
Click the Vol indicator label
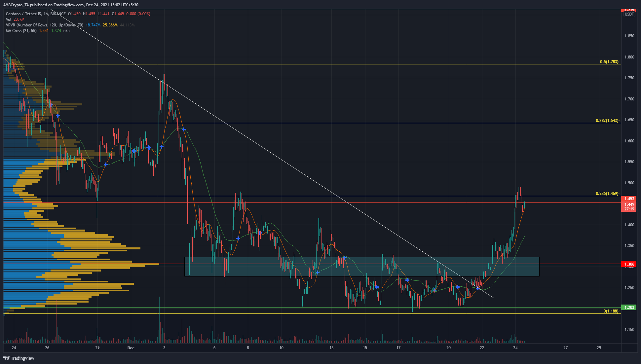click(x=8, y=19)
